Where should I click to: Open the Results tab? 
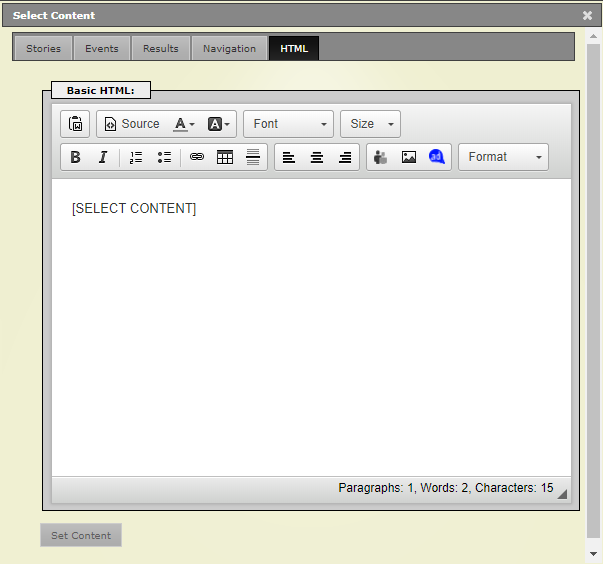161,48
